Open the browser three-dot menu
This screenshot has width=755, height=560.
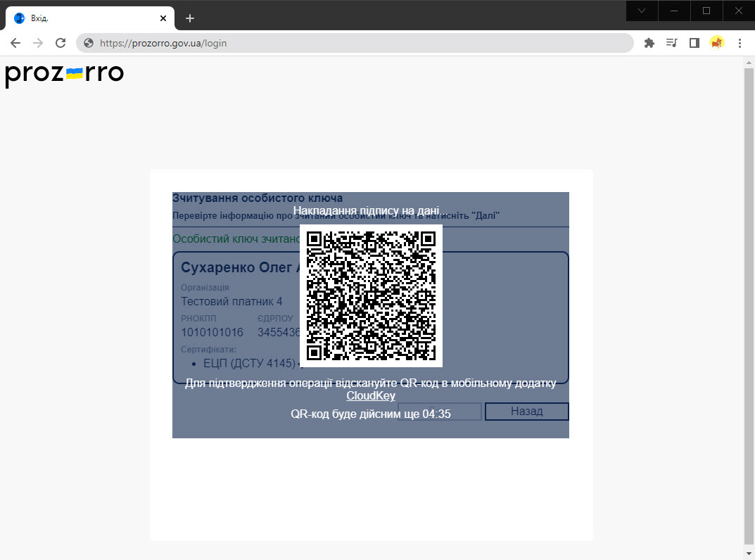740,44
